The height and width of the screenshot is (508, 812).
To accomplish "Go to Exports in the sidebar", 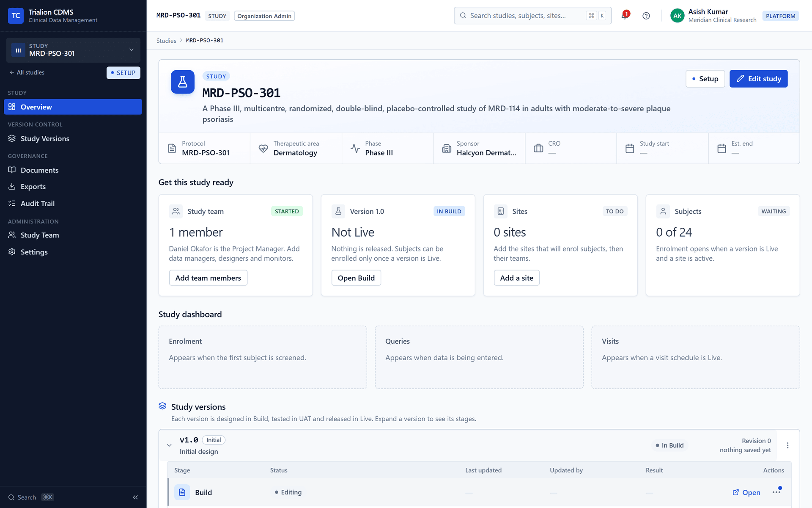I will (73, 187).
